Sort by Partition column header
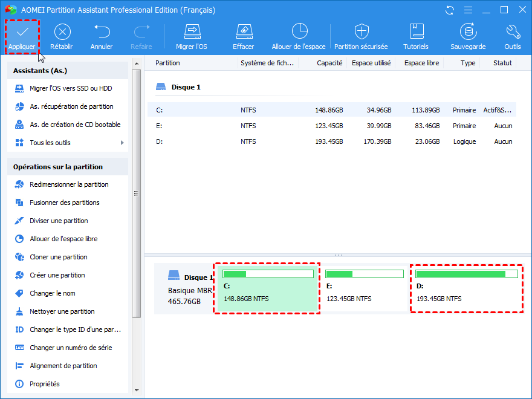 coord(167,63)
